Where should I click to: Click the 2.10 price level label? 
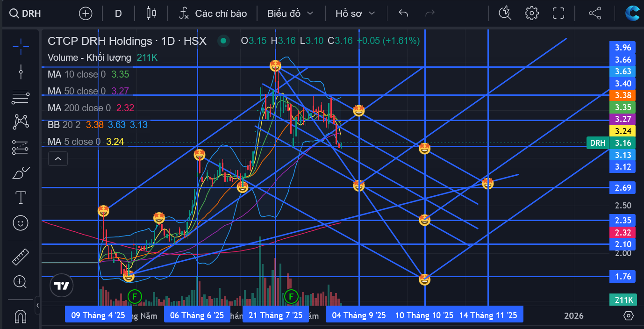pyautogui.click(x=623, y=244)
